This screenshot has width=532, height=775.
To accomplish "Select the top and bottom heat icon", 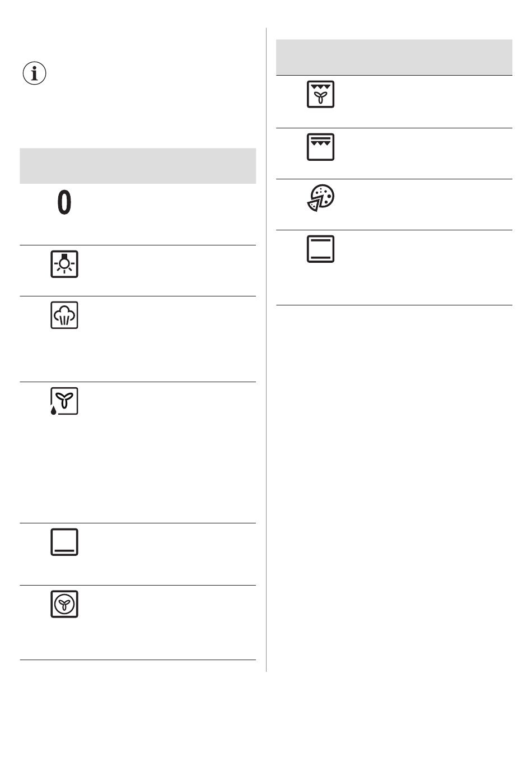I will tap(321, 249).
